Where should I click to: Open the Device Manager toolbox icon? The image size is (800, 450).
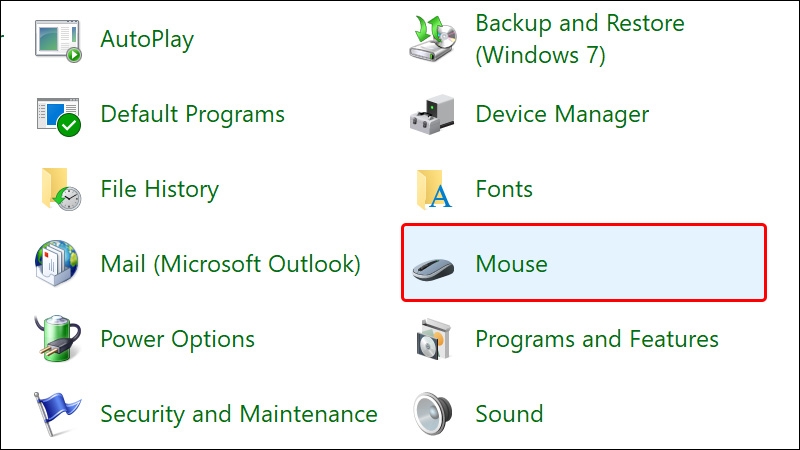tap(433, 114)
